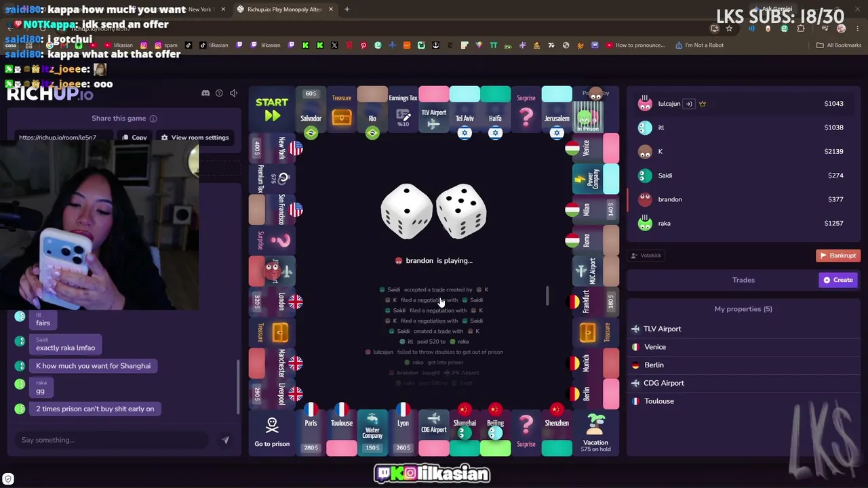Viewport: 868px width, 488px height.
Task: Open TLV Airport in My properties
Action: [x=743, y=329]
